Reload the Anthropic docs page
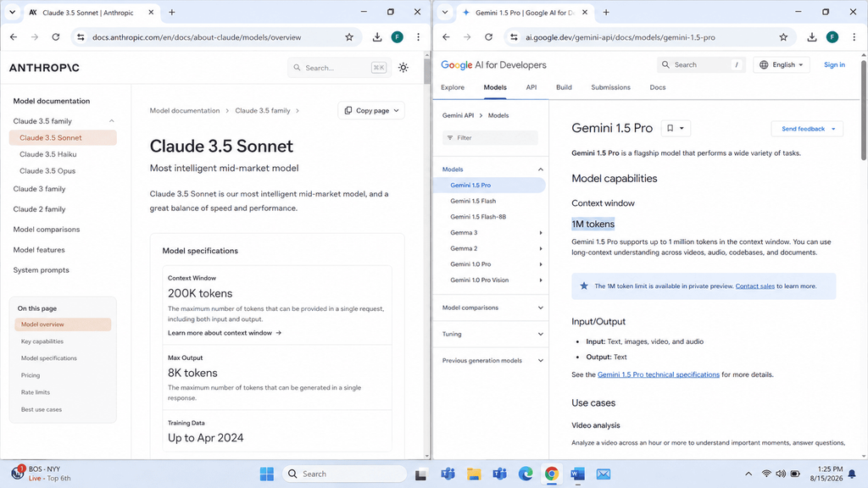 click(x=56, y=37)
